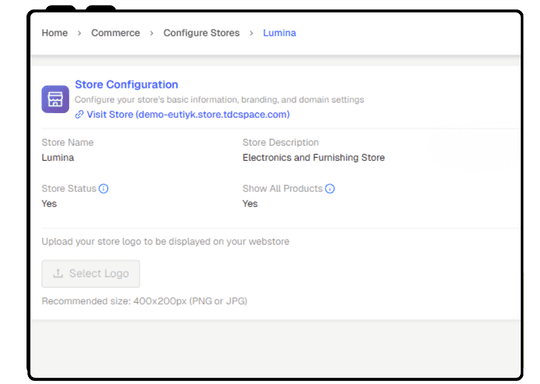The height and width of the screenshot is (384, 540).
Task: Click the Yes value under Store Status
Action: click(49, 204)
